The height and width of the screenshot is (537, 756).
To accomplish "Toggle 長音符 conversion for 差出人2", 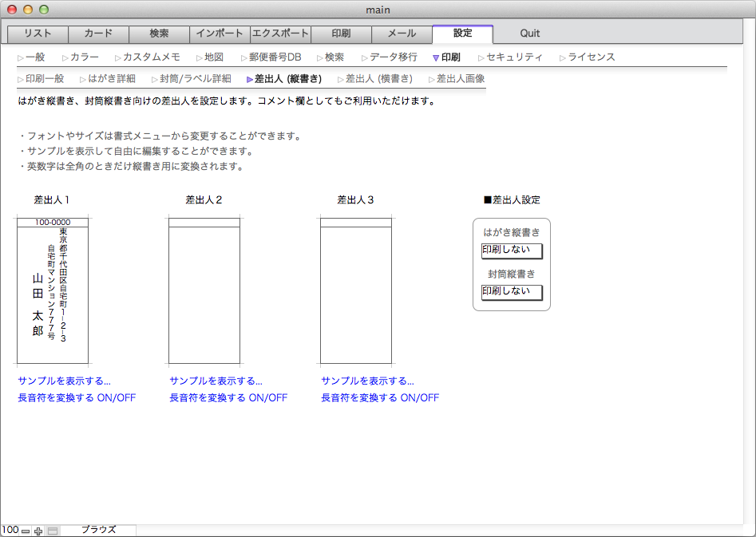I will click(228, 397).
